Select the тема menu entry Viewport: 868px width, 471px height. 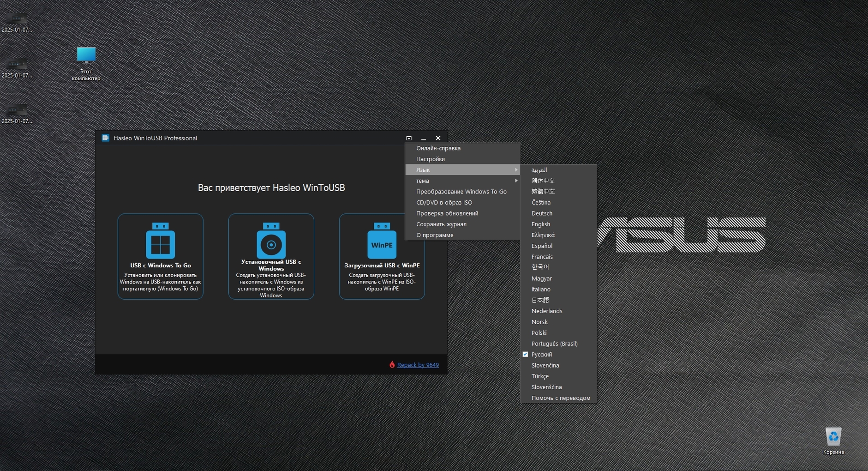coord(462,181)
